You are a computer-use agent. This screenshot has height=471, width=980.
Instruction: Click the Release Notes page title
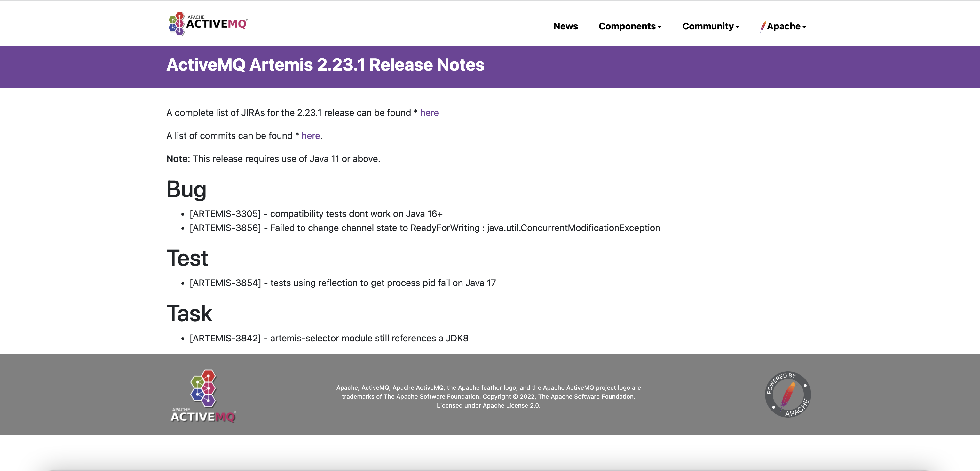pos(325,65)
